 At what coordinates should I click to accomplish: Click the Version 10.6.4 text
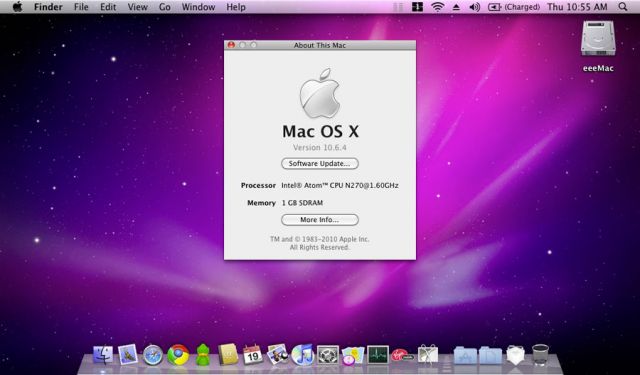[320, 147]
